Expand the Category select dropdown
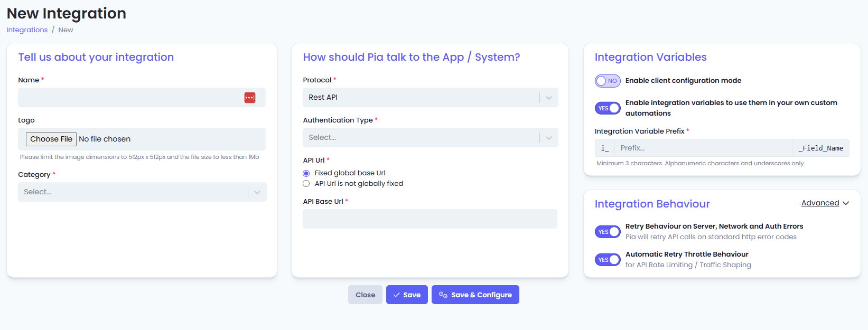The width and height of the screenshot is (868, 330). point(142,192)
